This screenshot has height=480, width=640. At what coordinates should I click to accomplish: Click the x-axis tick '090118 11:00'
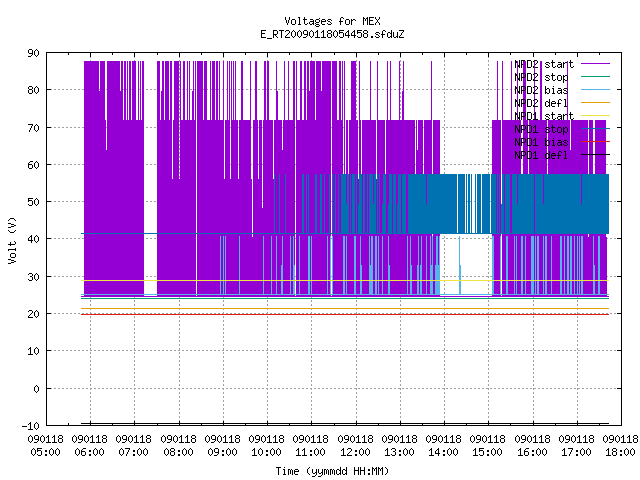pyautogui.click(x=311, y=446)
